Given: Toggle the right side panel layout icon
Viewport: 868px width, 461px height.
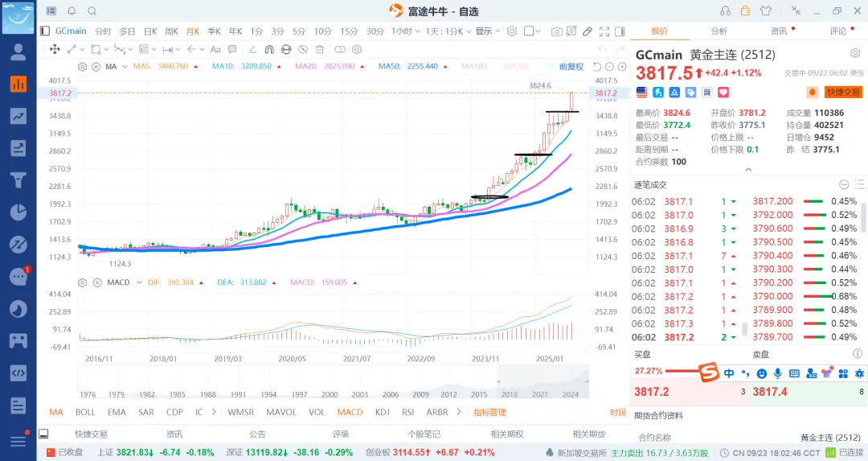Looking at the screenshot, I should pos(620,31).
